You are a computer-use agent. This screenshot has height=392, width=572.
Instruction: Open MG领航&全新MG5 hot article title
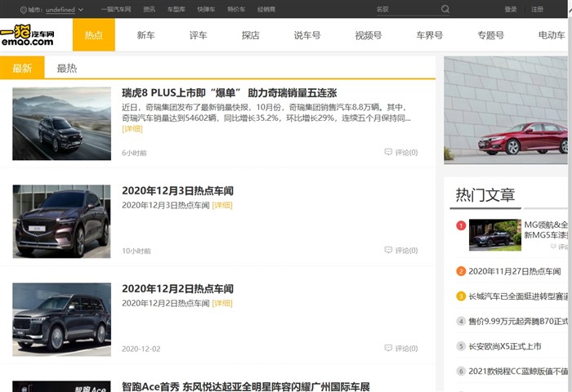pyautogui.click(x=546, y=229)
